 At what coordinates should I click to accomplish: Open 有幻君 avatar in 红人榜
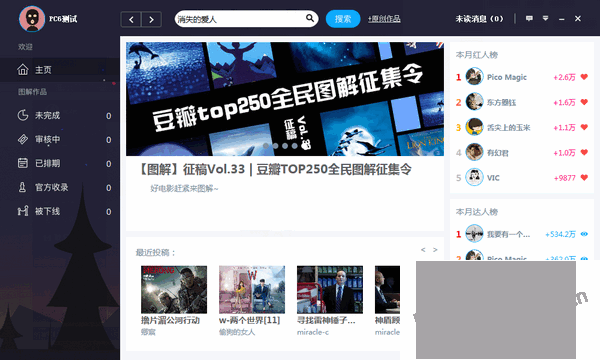474,152
